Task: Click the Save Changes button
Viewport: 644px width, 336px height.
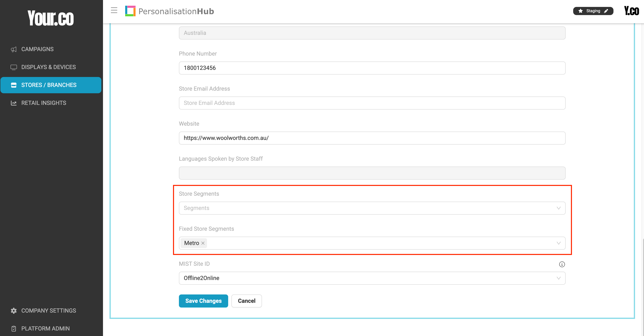Action: 203,301
